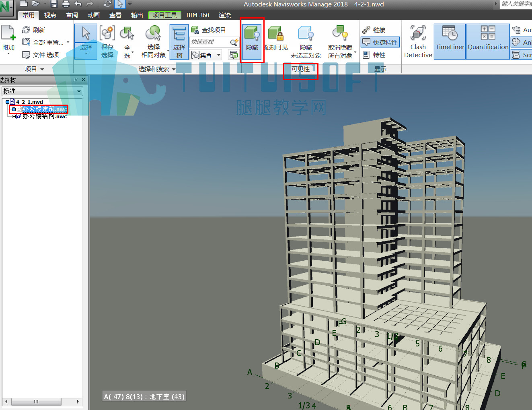Open the 动画 (Animation) tab
532x410 pixels.
point(94,15)
